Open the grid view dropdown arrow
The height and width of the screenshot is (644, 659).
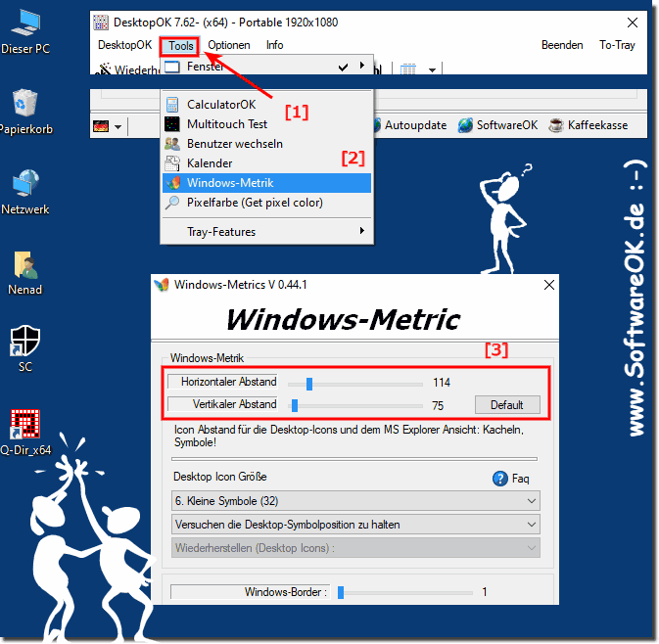[x=432, y=69]
